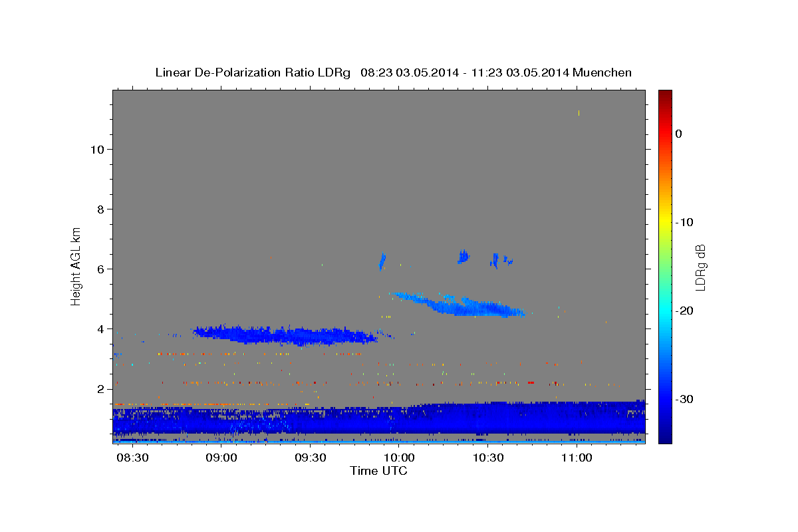The height and width of the screenshot is (532, 798).
Task: Click the colorbar value label -10
Action: [685, 222]
